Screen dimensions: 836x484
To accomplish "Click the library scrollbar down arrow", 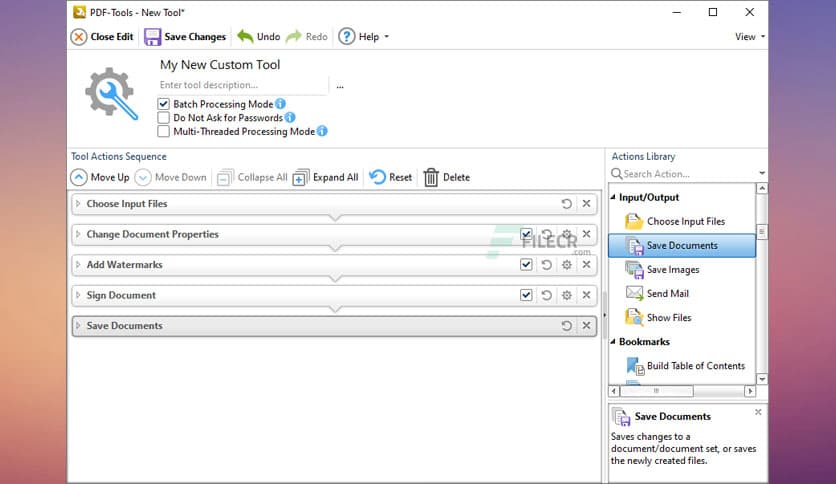I will pyautogui.click(x=762, y=379).
